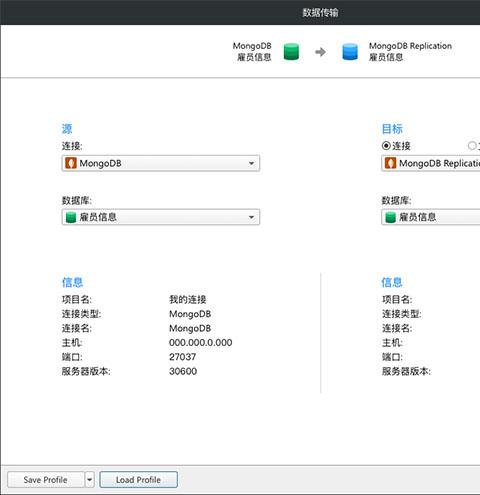This screenshot has width=480, height=495.
Task: Click the green source database cylinder icon
Action: (291, 52)
